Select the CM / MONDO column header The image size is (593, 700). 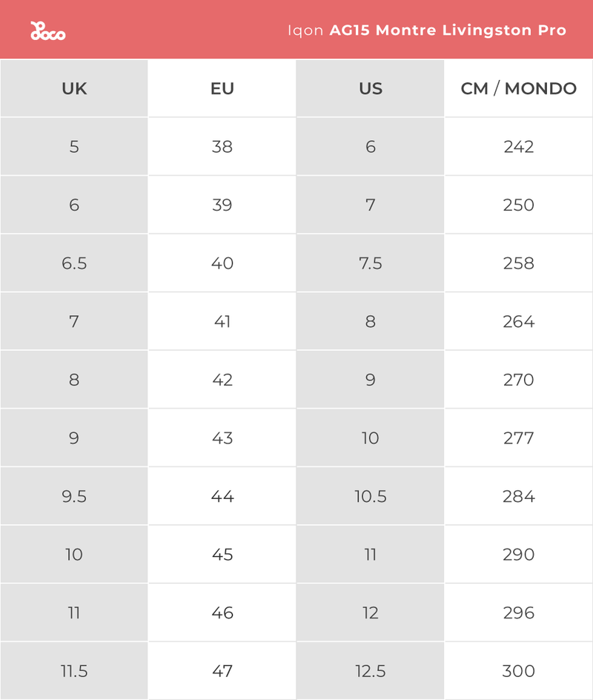[519, 89]
